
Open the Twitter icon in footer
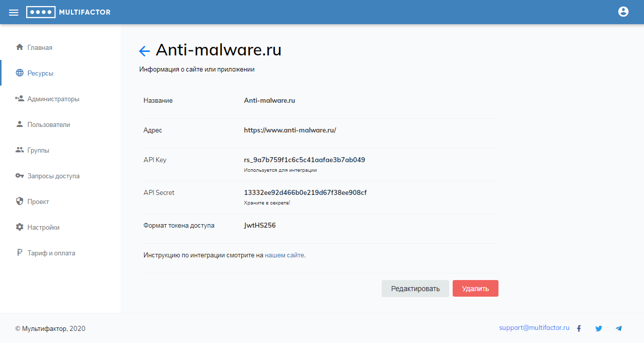(x=599, y=328)
